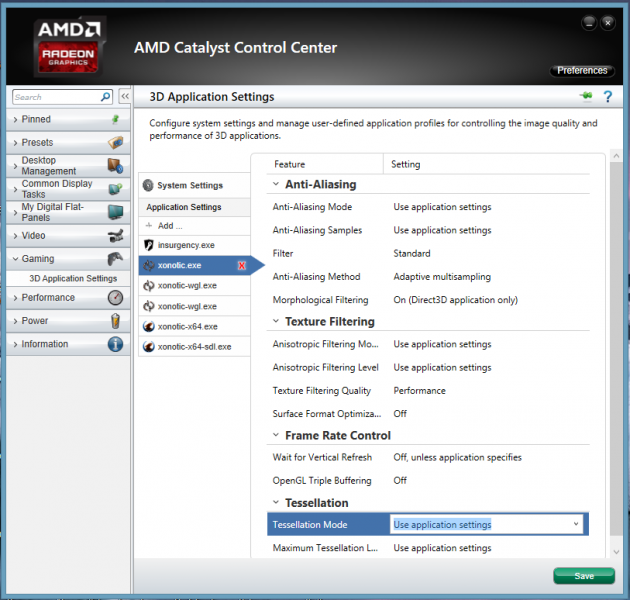
Task: Click the green pin page icon
Action: [585, 96]
